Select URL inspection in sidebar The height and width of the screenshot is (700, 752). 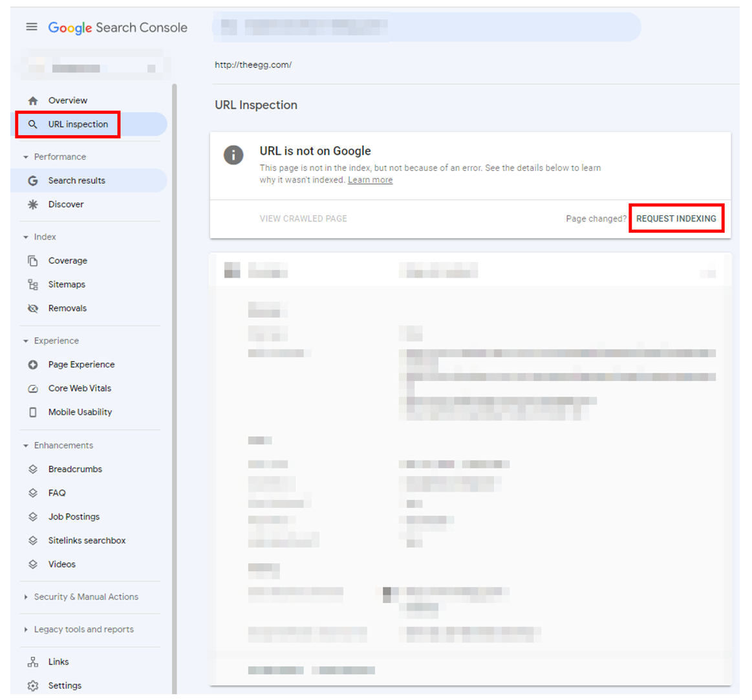click(89, 124)
